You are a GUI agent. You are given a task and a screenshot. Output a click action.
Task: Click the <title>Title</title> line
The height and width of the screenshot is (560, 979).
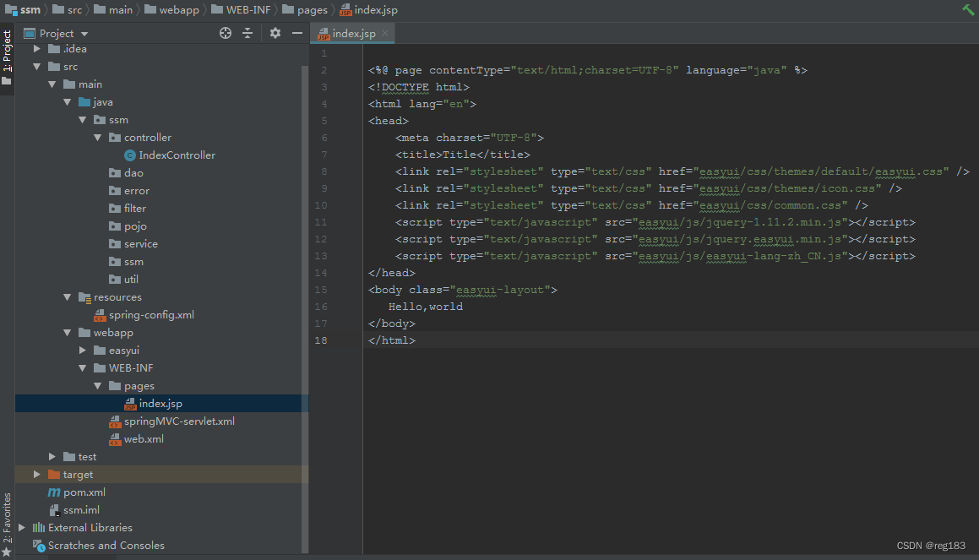point(463,155)
